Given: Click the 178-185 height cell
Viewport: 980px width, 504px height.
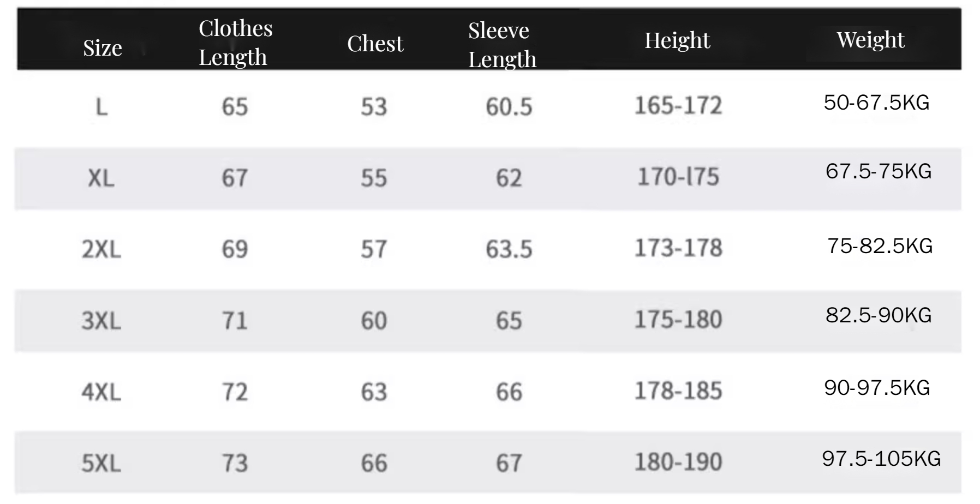Looking at the screenshot, I should 678,391.
